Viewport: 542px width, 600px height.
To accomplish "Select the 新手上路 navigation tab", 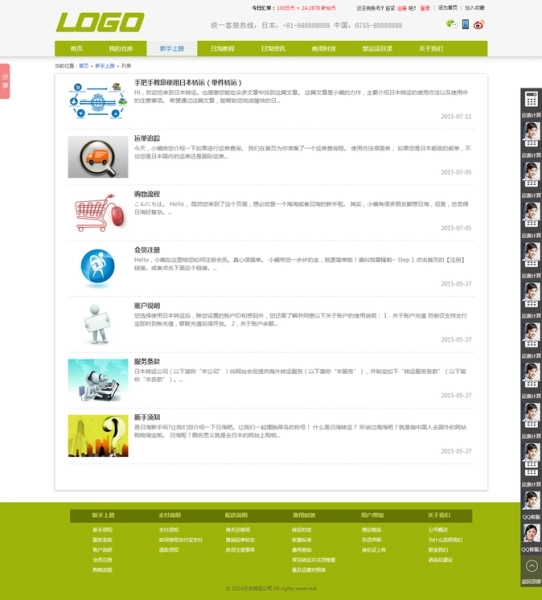I will (172, 49).
